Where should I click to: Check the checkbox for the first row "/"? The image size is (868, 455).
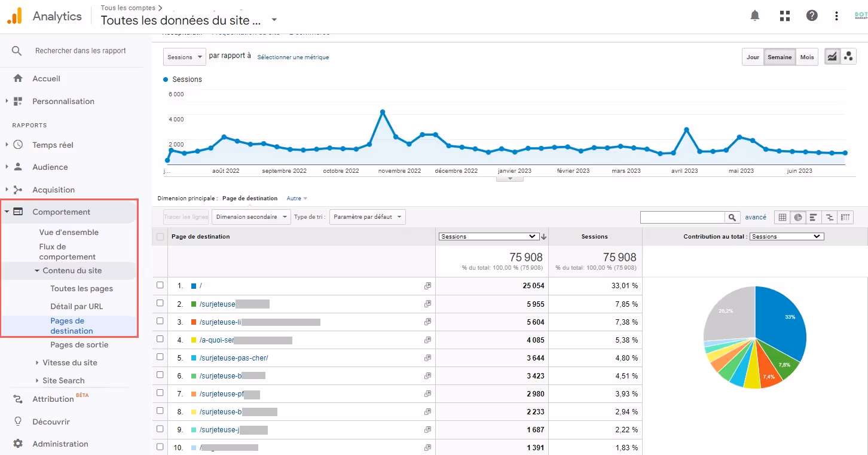tap(160, 285)
